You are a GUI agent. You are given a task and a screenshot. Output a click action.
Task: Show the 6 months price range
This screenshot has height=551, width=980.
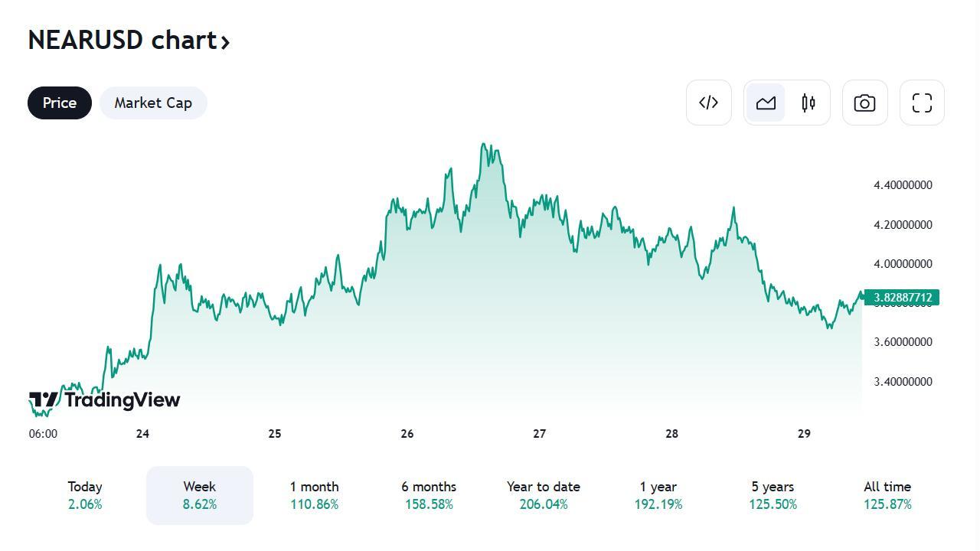click(x=429, y=495)
